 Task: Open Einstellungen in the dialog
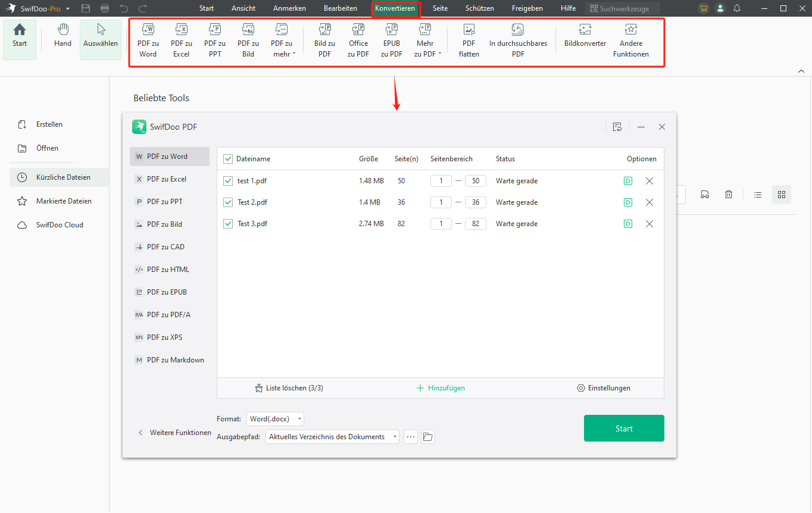tap(604, 388)
